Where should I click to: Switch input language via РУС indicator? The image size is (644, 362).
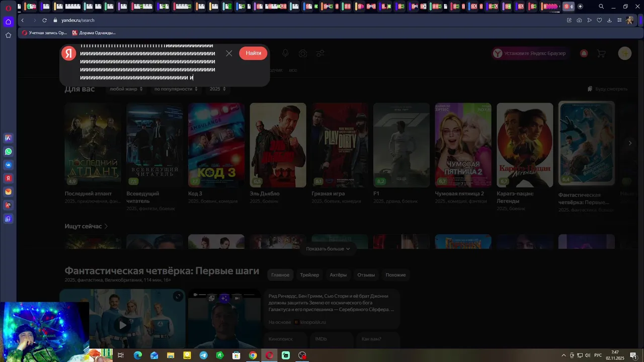[x=598, y=355]
